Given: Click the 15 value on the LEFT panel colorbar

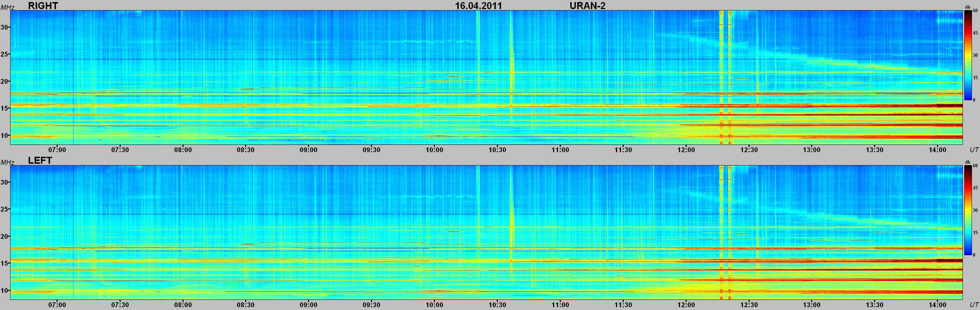Looking at the screenshot, I should tap(975, 232).
